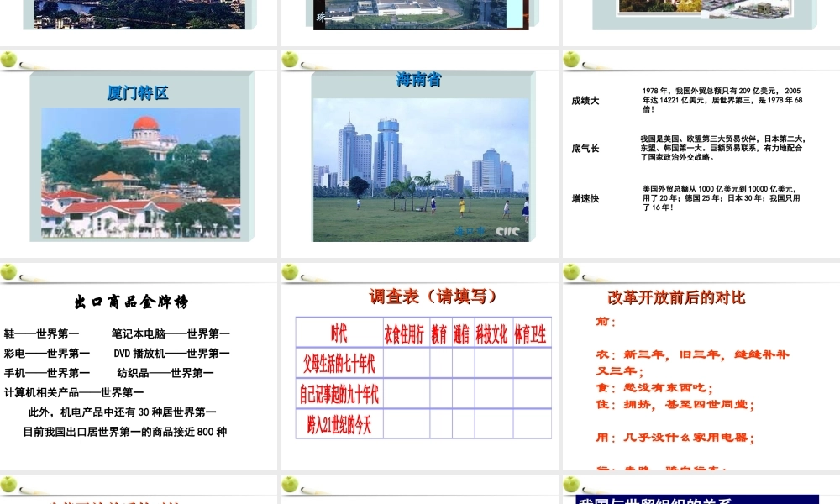This screenshot has width=840, height=504.
Task: Click the empty 科技文化 cell in 自己记事起的九十年代 row
Action: click(x=494, y=394)
